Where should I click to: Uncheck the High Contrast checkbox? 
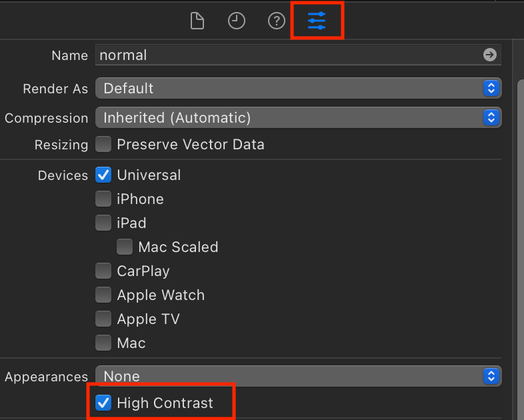click(103, 403)
